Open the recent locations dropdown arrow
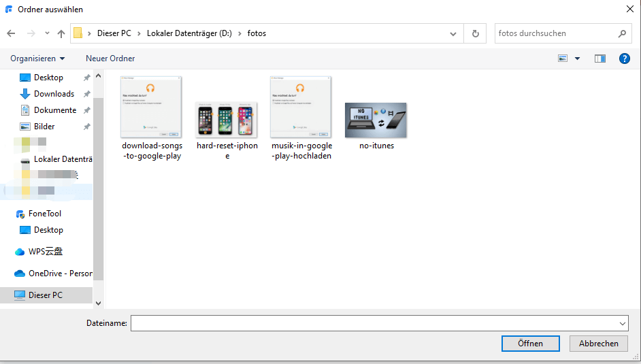641x364 pixels. [x=47, y=33]
